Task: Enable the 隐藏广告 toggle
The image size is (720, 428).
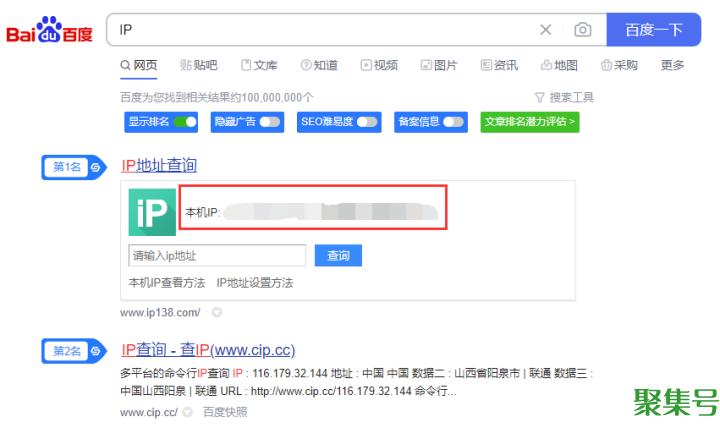Action: (270, 122)
